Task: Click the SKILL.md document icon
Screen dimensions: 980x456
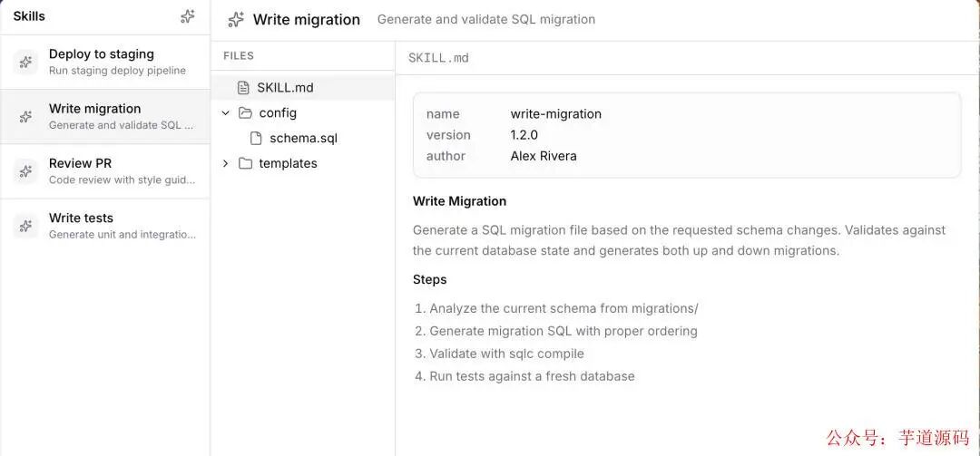Action: point(243,87)
